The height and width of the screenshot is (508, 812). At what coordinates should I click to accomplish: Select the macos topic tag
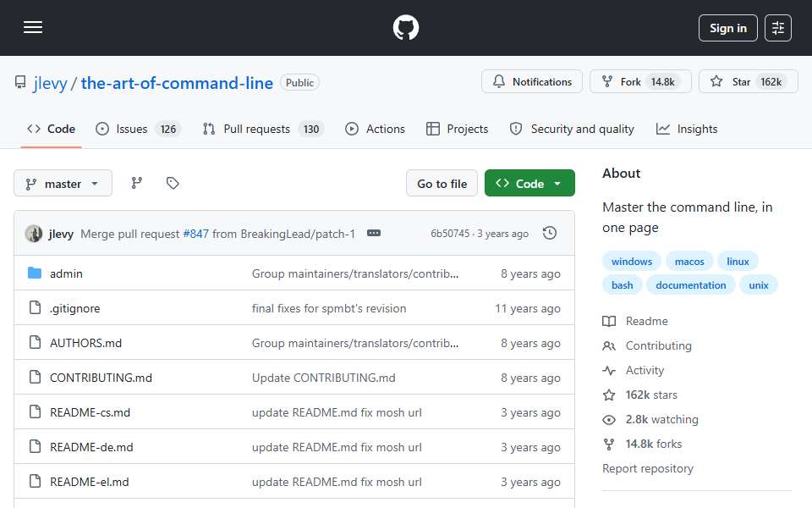tap(689, 262)
